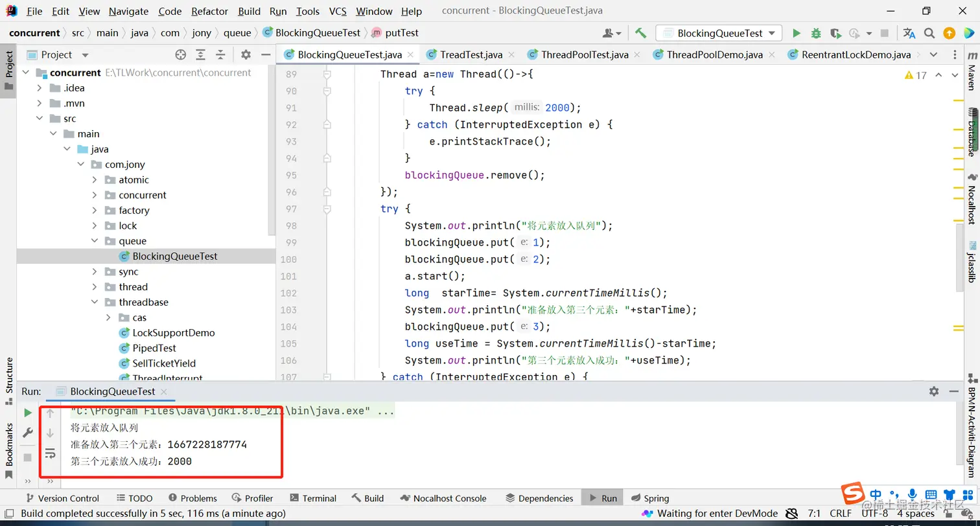Stop the running process in top toolbar

pos(885,33)
